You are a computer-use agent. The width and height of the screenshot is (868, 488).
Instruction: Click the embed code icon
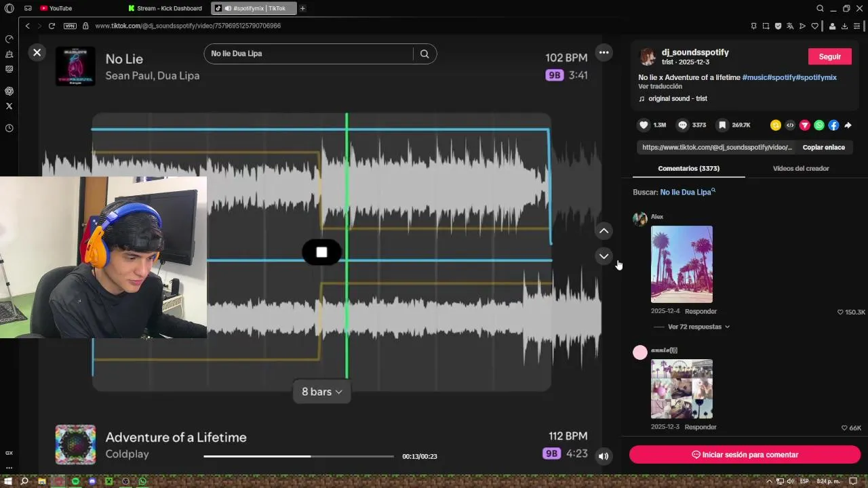[x=790, y=125]
